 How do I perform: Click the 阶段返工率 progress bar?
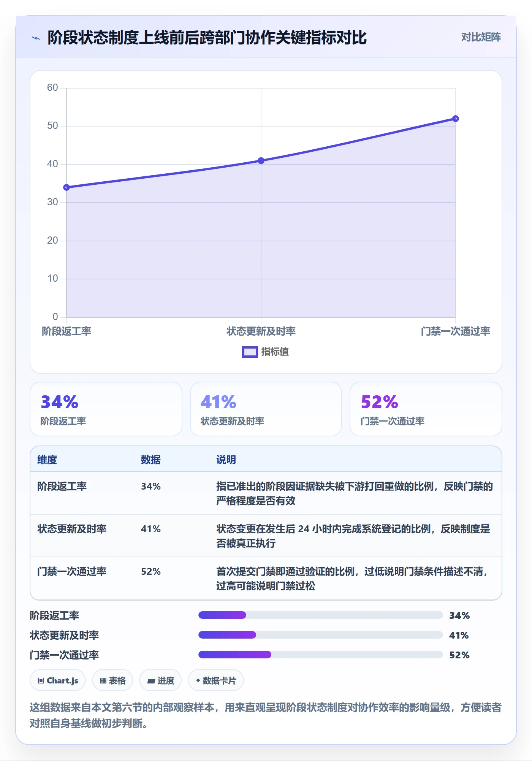coord(320,615)
